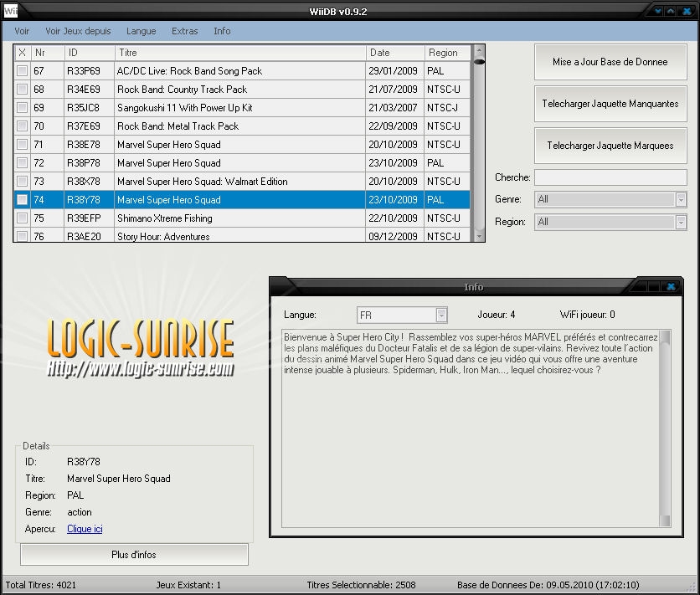Click the X column header
The height and width of the screenshot is (595, 700).
tap(22, 53)
